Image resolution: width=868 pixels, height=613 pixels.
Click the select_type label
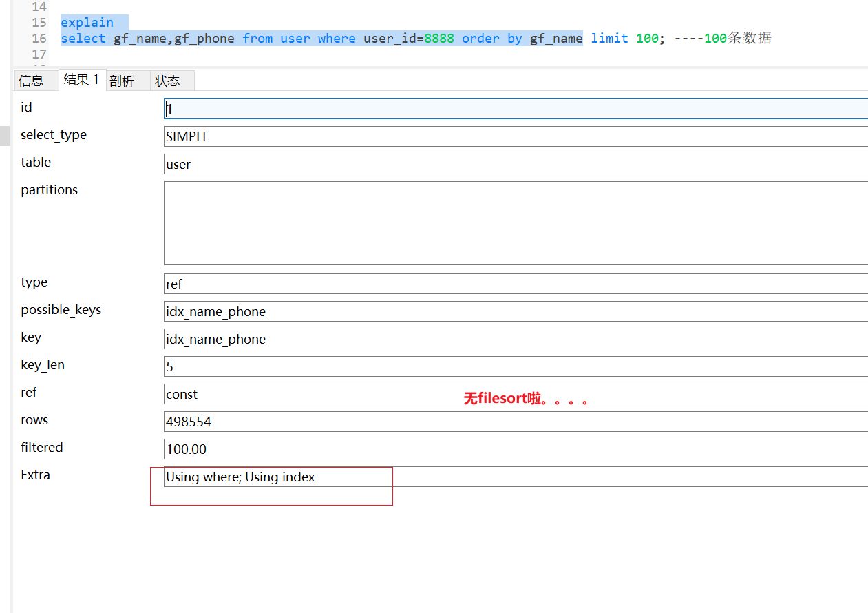point(54,135)
